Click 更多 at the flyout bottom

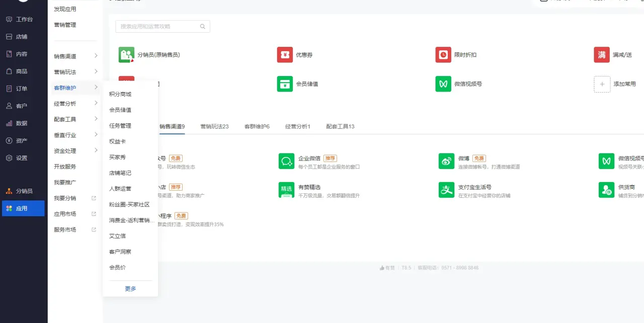click(x=130, y=289)
